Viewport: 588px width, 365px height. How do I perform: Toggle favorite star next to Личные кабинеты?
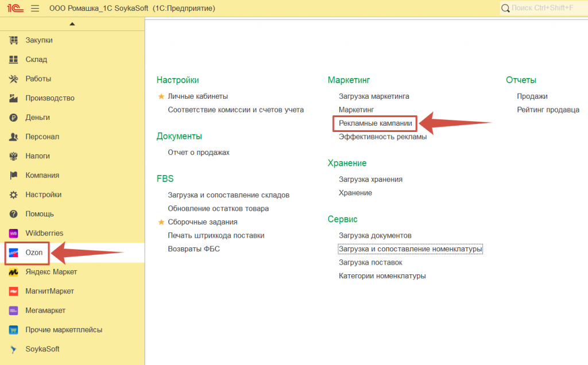pos(161,96)
